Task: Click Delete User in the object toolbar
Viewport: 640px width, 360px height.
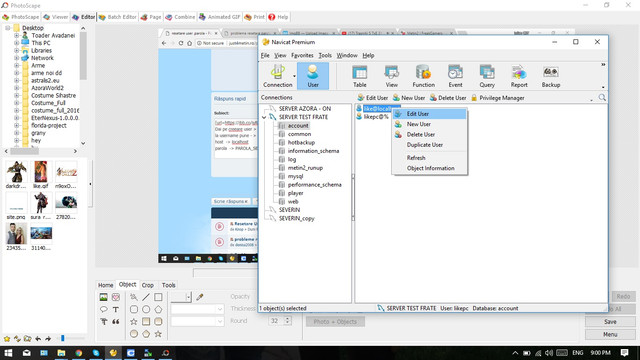Action: click(x=448, y=98)
